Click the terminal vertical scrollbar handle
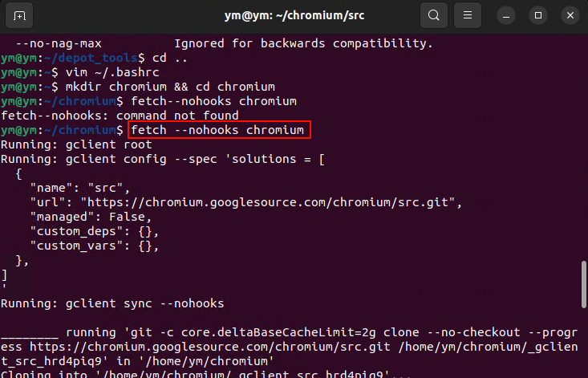 [584, 284]
